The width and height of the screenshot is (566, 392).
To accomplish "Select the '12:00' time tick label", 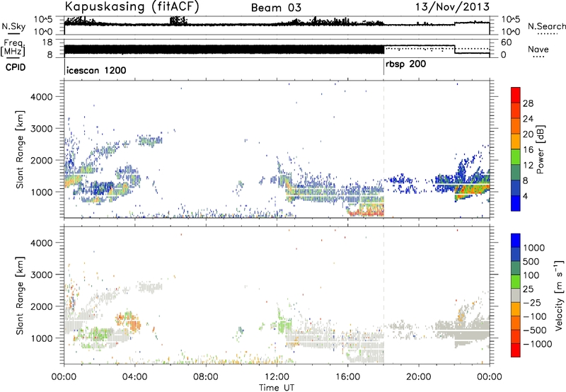I will pos(277,377).
